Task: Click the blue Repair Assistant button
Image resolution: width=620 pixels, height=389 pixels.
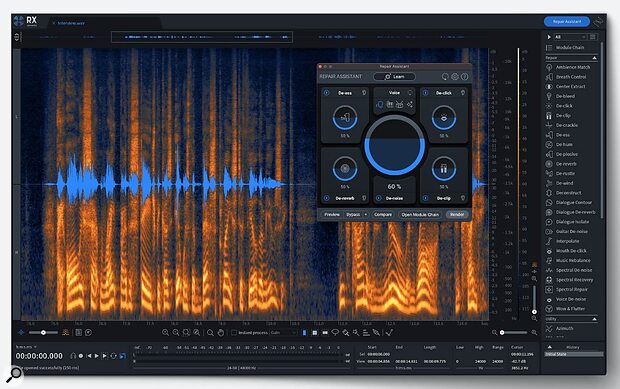Action: [567, 21]
